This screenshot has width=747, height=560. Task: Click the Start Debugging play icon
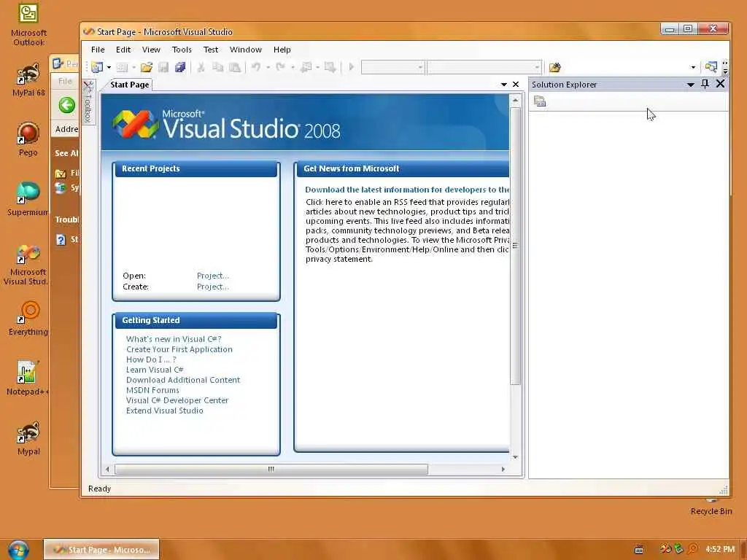[x=352, y=67]
